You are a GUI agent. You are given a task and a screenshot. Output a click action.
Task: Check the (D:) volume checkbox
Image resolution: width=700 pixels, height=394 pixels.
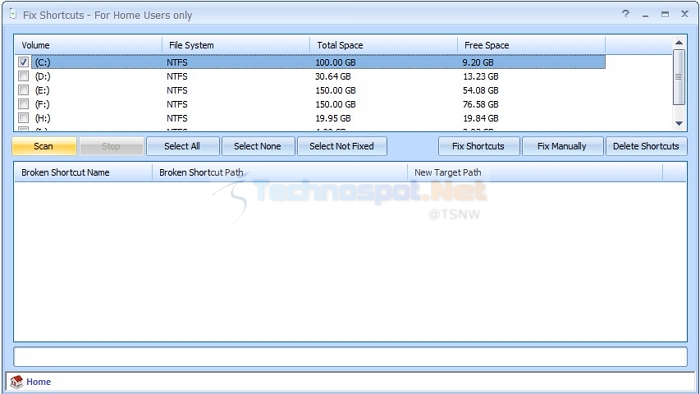coord(24,76)
